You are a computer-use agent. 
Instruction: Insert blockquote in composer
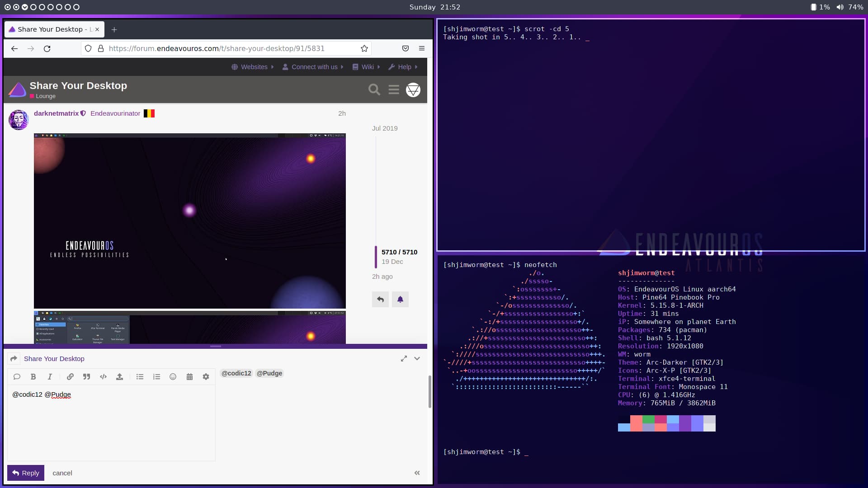tap(86, 376)
